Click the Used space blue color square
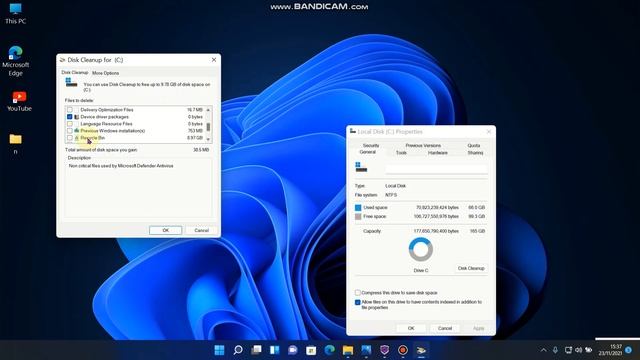 pyautogui.click(x=358, y=207)
